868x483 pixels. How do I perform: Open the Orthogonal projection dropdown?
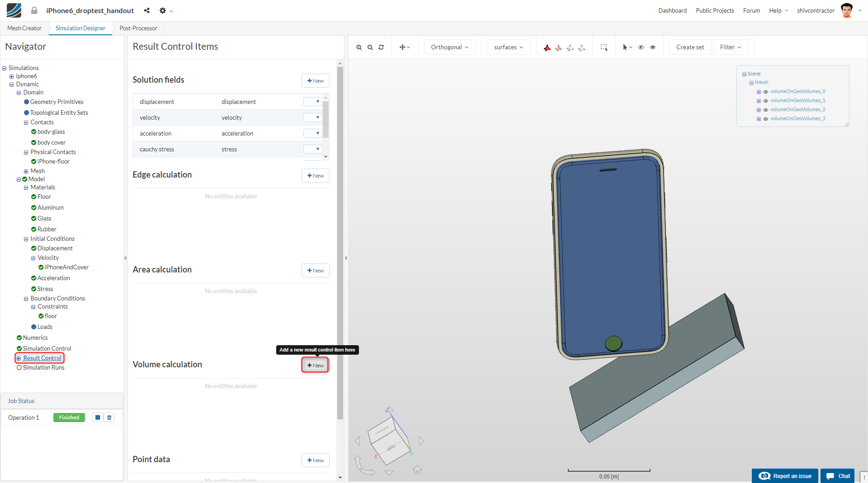click(449, 47)
